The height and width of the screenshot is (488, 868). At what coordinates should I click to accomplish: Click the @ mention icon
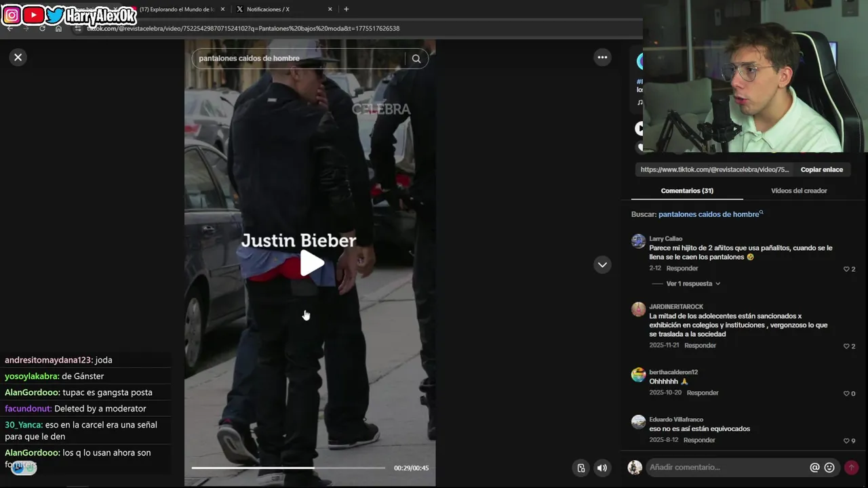tap(814, 468)
